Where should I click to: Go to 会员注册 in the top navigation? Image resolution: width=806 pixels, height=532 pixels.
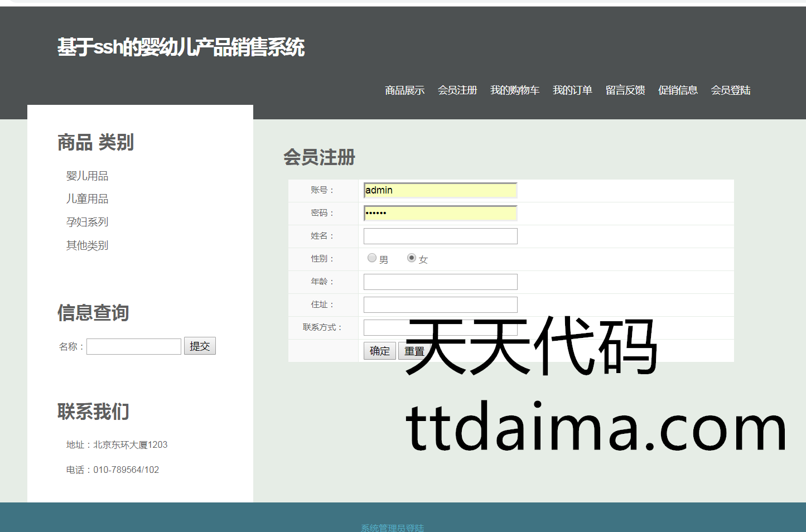457,90
